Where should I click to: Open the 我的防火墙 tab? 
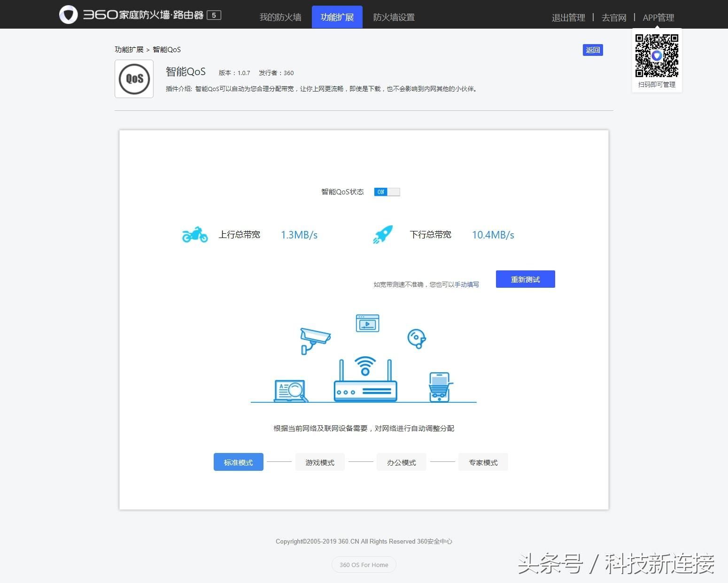(280, 17)
